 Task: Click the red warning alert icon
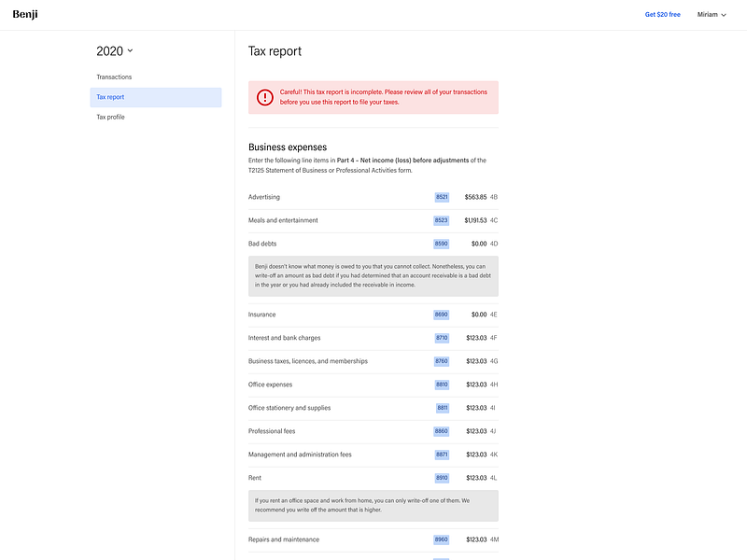coord(265,97)
